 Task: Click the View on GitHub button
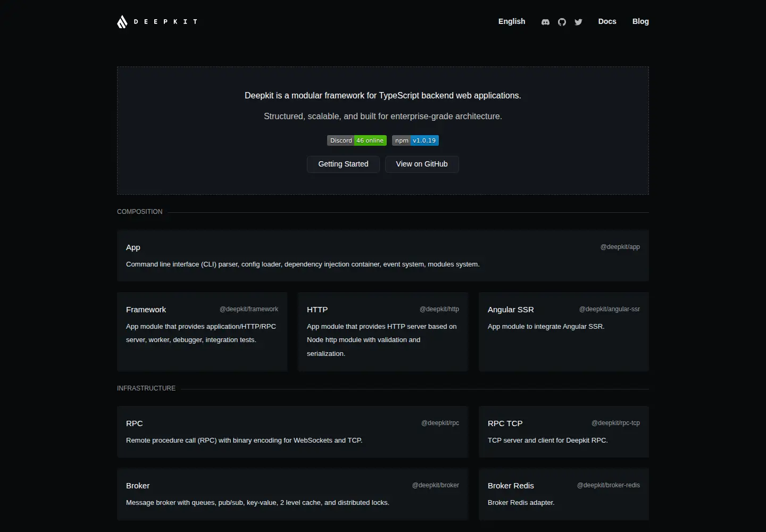point(422,164)
